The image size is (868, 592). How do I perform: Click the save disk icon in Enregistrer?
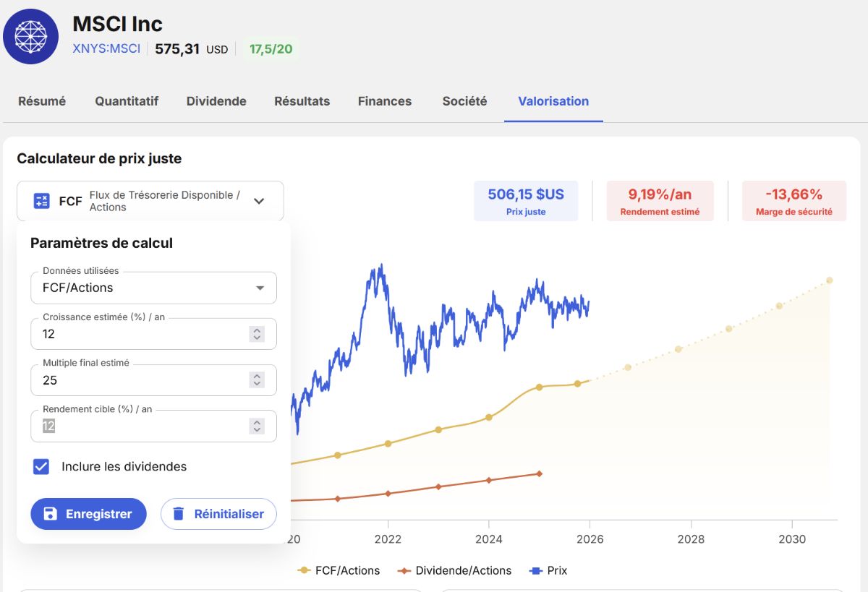tap(50, 514)
